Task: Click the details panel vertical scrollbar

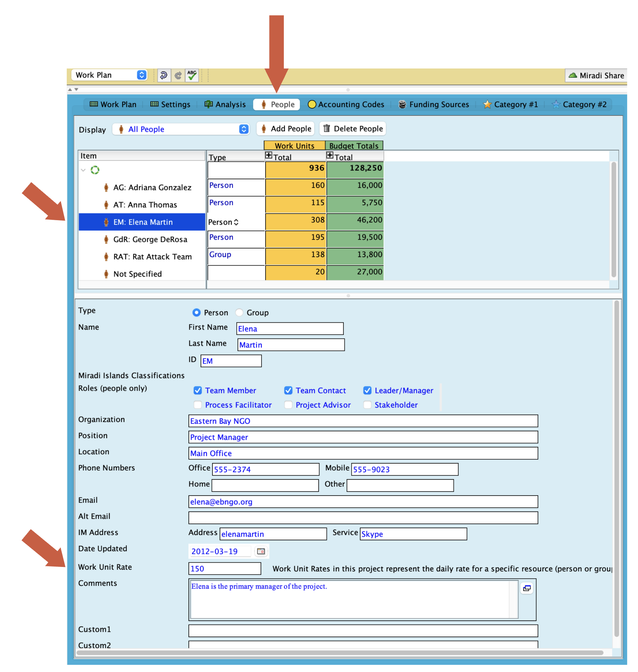Action: pyautogui.click(x=616, y=466)
